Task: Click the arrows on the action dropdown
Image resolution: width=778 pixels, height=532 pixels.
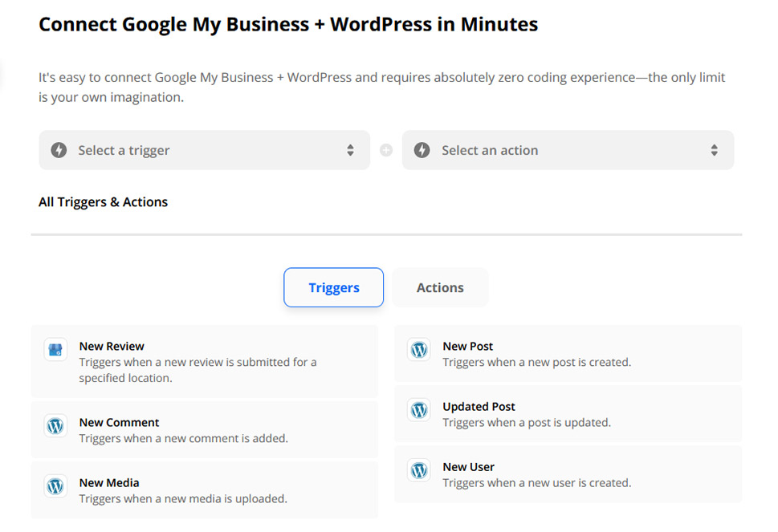Action: click(714, 150)
